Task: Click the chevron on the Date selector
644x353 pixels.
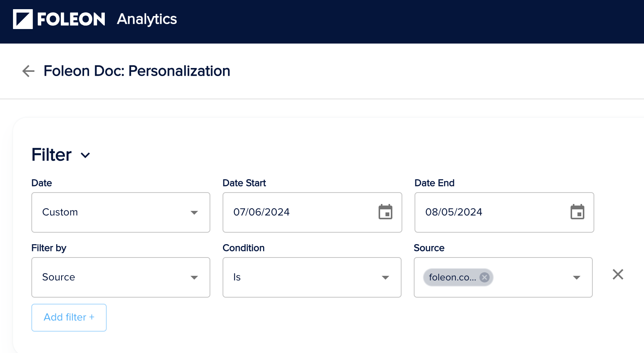Action: (x=85, y=155)
